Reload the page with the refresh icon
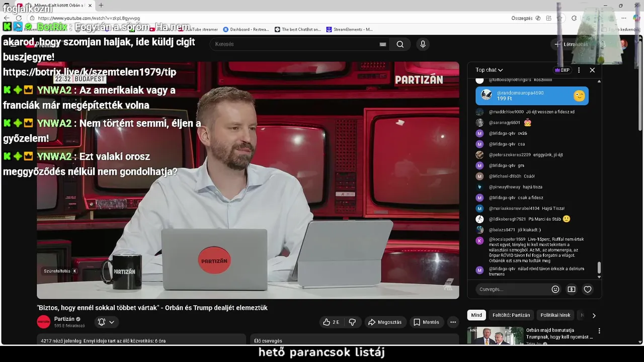The width and height of the screenshot is (644, 362). click(19, 18)
